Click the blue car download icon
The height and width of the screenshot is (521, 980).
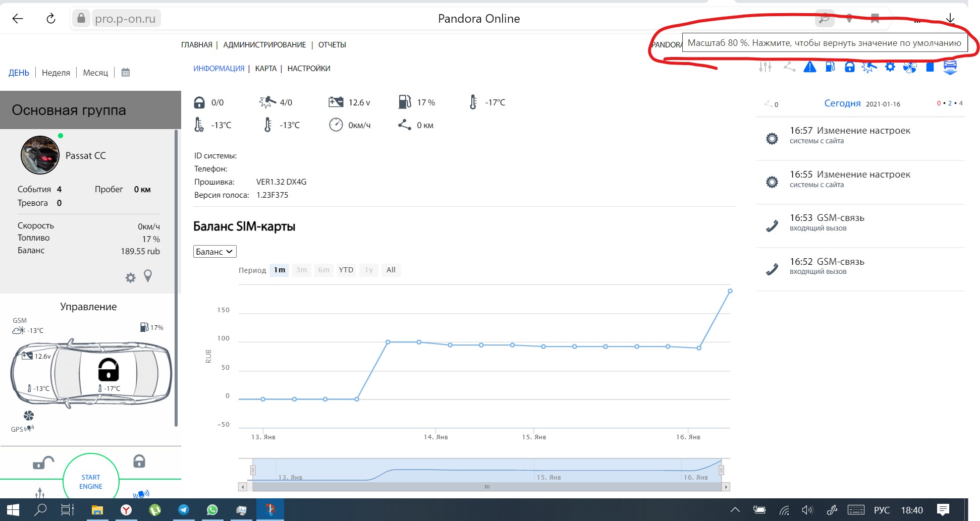950,68
